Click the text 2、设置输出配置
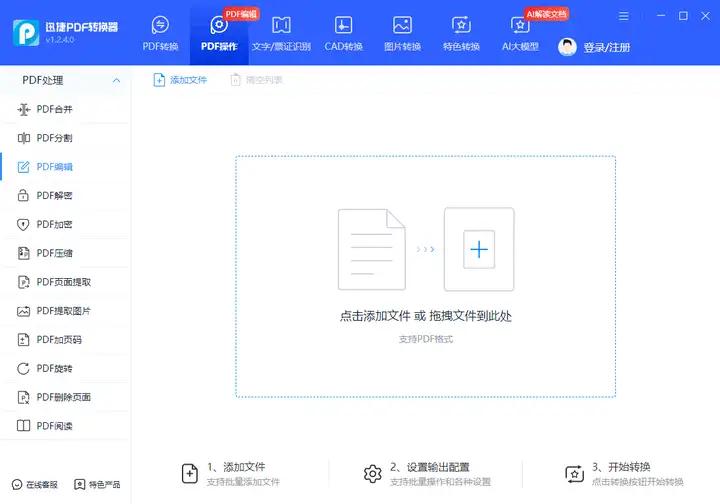Viewport: 720px width, 504px height. pyautogui.click(x=430, y=467)
